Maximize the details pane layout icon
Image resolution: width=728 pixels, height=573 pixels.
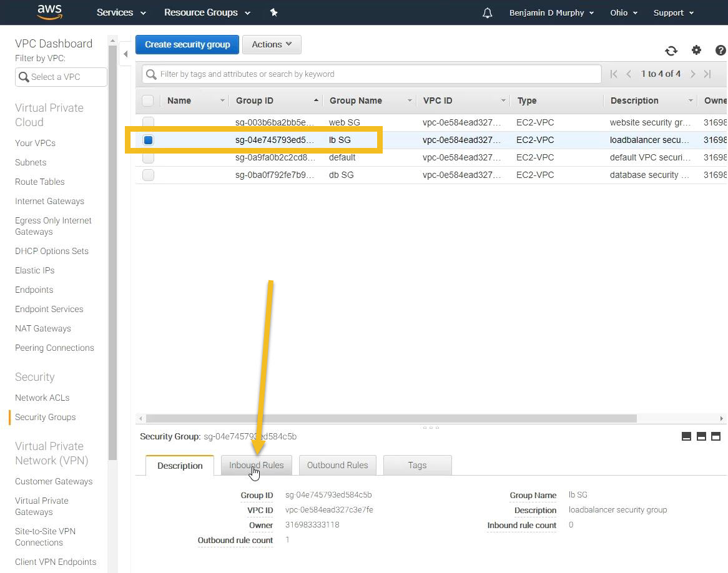(x=716, y=436)
